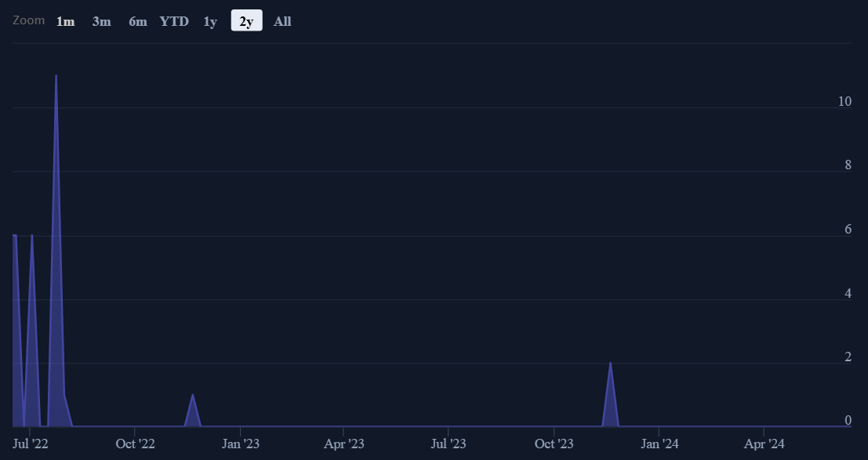Click the Oct '22 axis label
The width and height of the screenshot is (868, 460).
pos(135,444)
